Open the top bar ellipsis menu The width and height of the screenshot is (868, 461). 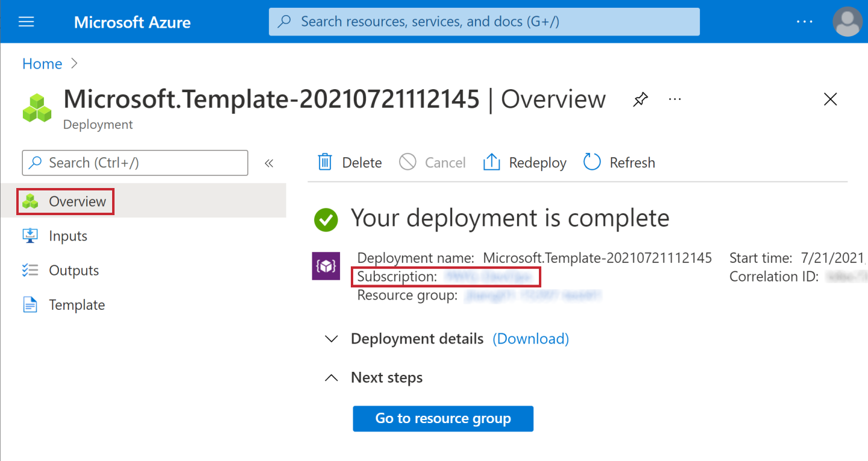[805, 22]
